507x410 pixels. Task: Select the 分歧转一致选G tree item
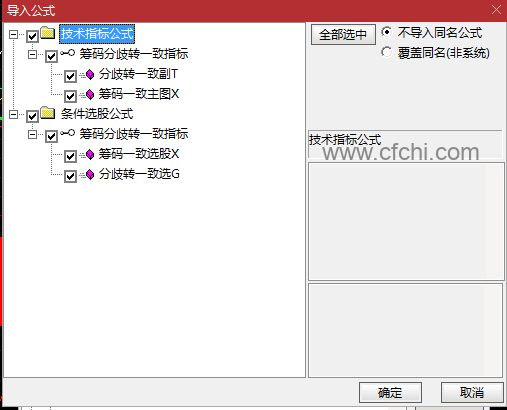(139, 174)
